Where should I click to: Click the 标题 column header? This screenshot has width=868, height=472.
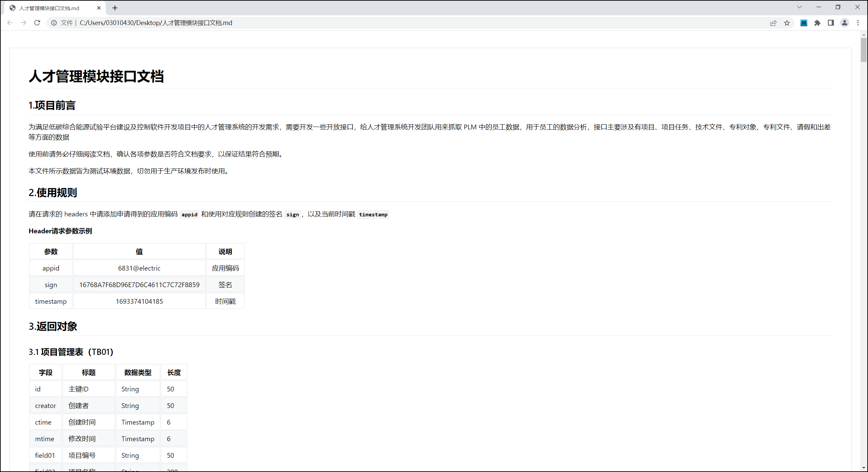tap(89, 372)
